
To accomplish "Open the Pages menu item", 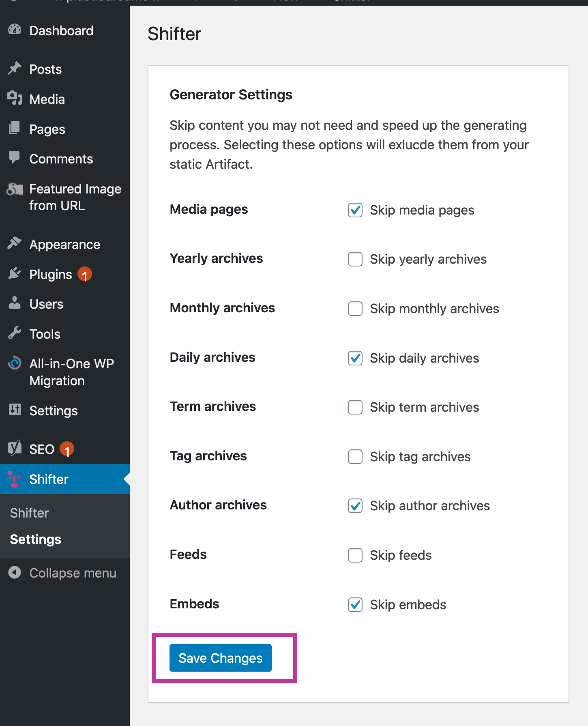I will [47, 129].
